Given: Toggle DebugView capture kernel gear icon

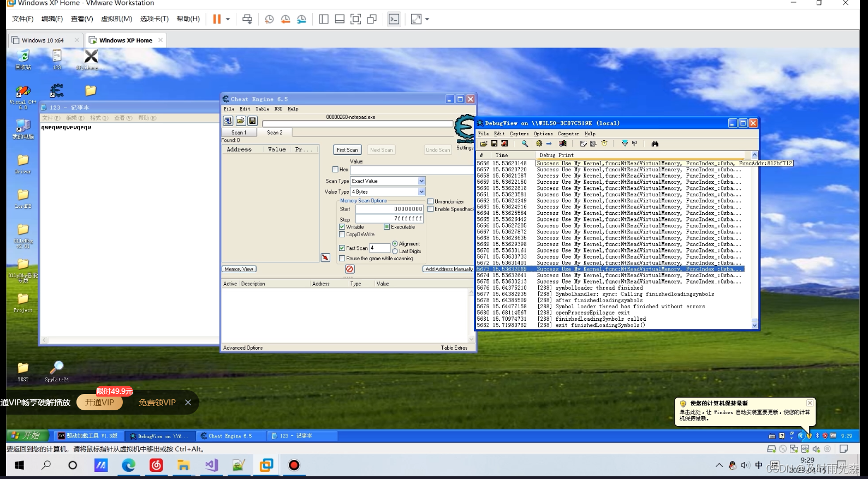Looking at the screenshot, I should coord(539,143).
